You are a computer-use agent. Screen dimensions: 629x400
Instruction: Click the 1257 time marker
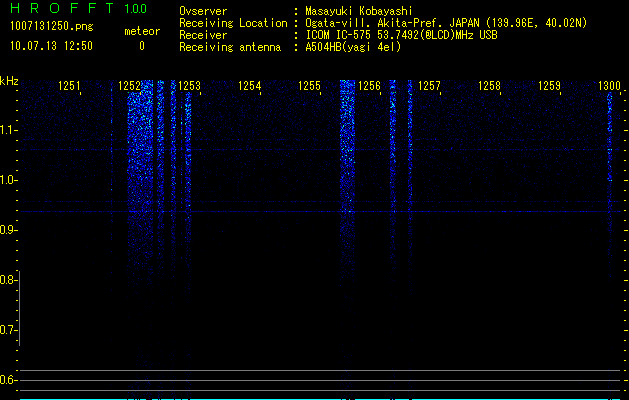point(429,86)
